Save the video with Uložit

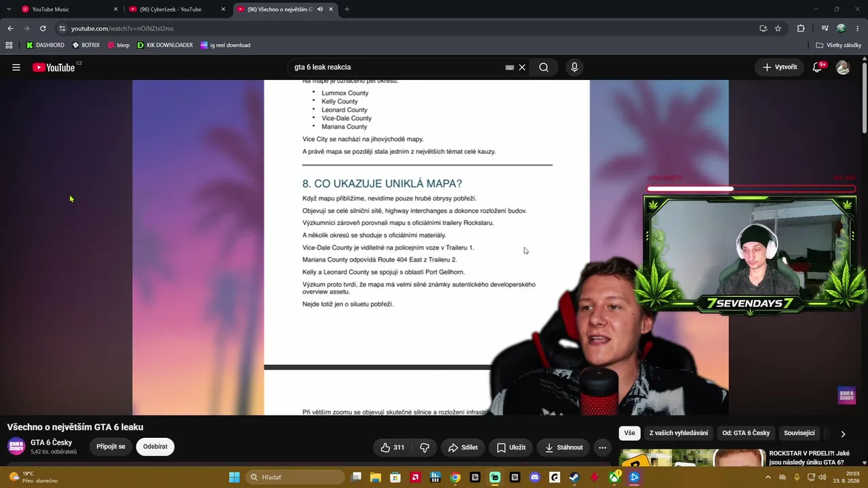click(511, 447)
